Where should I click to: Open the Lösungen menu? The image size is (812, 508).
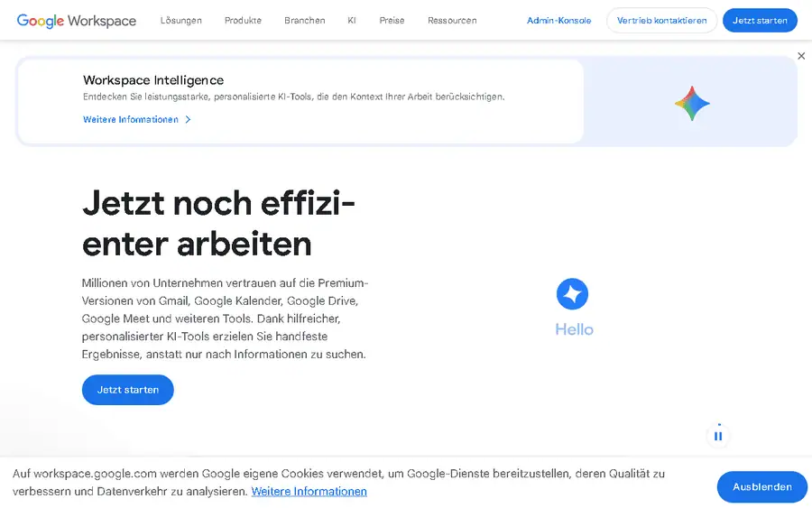tap(180, 20)
